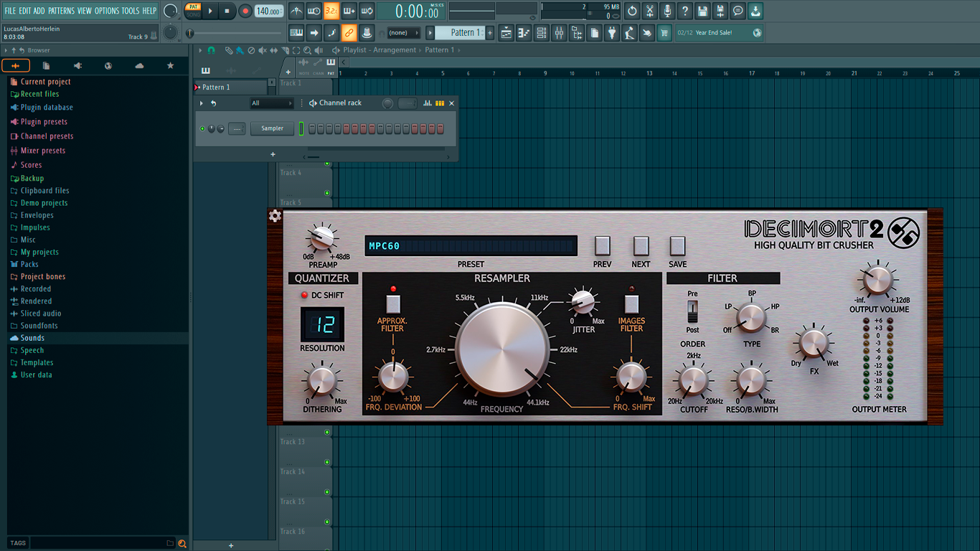The height and width of the screenshot is (551, 980).
Task: Click the Dry/Wet FX knob
Action: point(814,343)
